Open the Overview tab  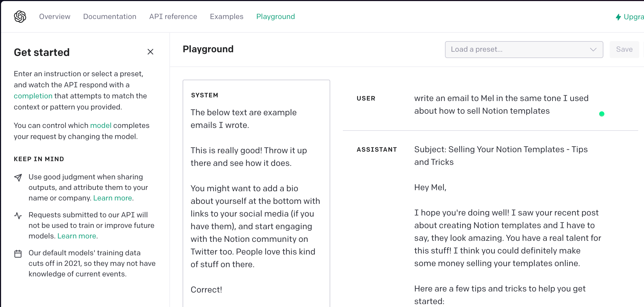(x=55, y=17)
